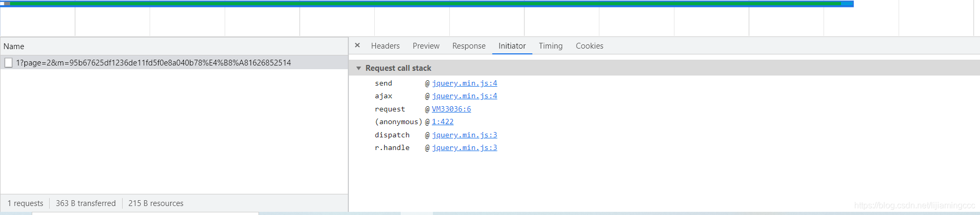Click '1 requests' in status bar
Screen dimensions: 980x215
pos(25,203)
